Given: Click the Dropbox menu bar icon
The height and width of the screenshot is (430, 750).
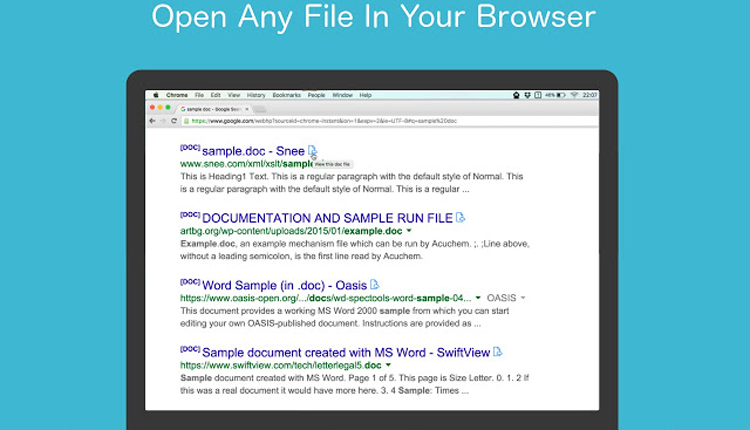Looking at the screenshot, I should point(527,95).
